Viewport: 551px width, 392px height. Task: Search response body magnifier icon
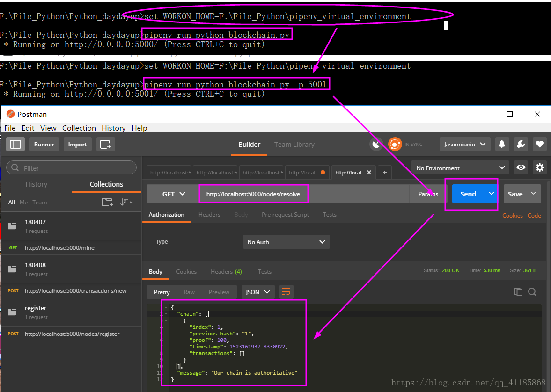coord(532,292)
